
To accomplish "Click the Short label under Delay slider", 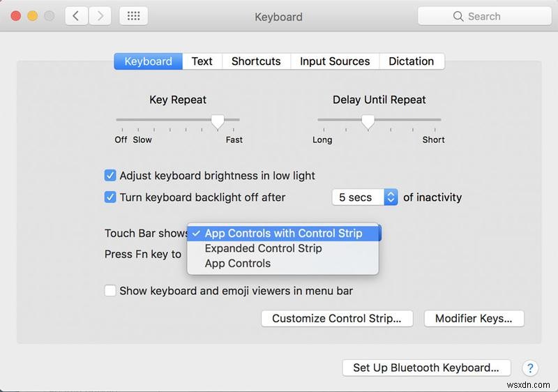I will (433, 140).
